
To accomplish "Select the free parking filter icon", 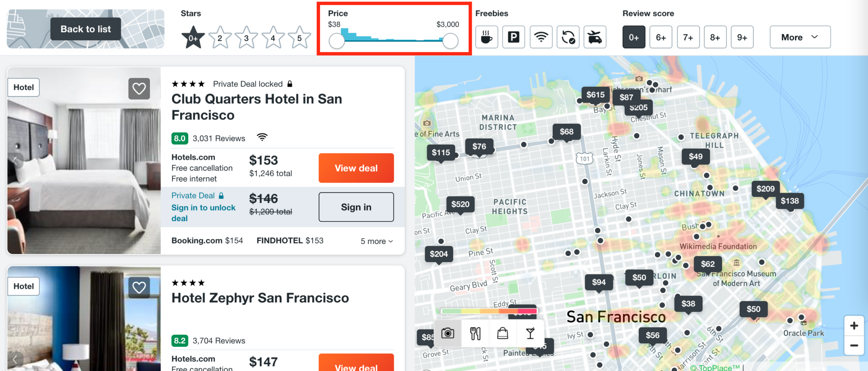I will 513,37.
